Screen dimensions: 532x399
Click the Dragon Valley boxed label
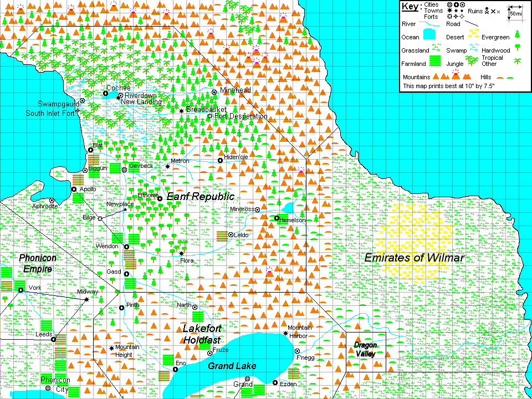[x=364, y=349]
